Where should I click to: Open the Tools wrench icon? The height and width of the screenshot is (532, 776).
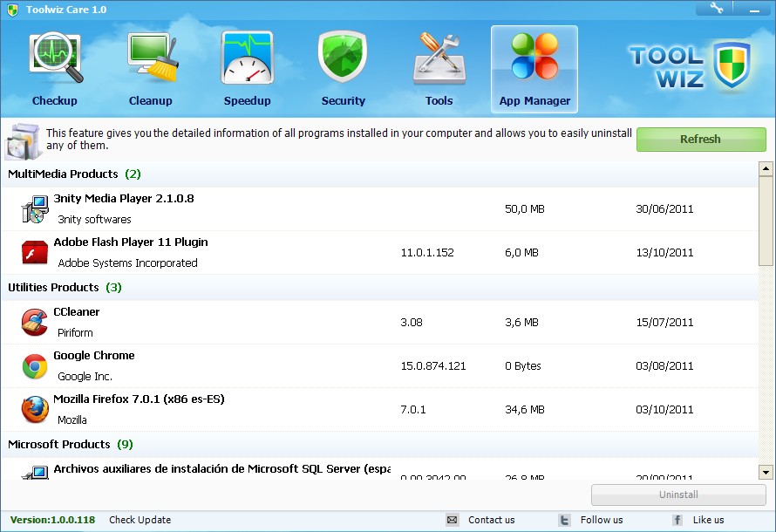439,58
